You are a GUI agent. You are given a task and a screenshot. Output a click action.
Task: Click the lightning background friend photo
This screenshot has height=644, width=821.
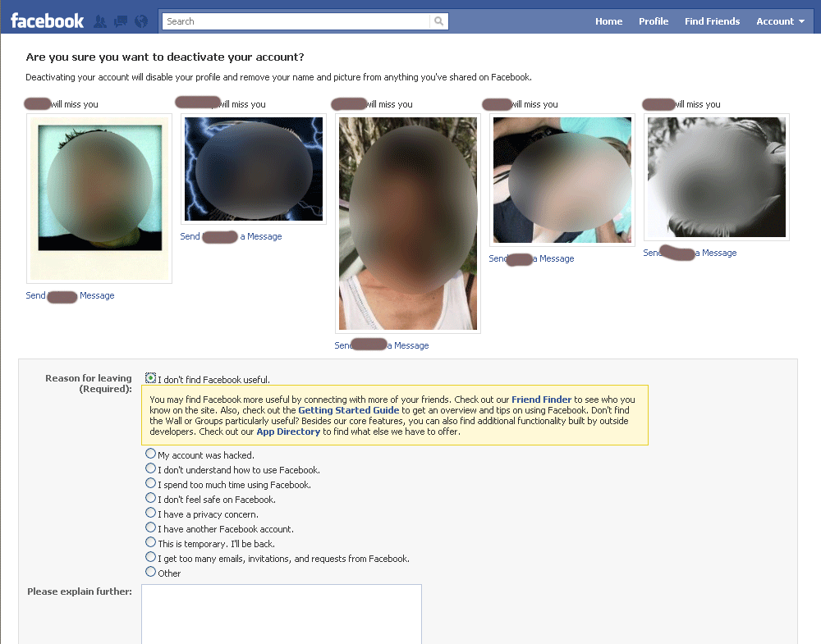[254, 169]
